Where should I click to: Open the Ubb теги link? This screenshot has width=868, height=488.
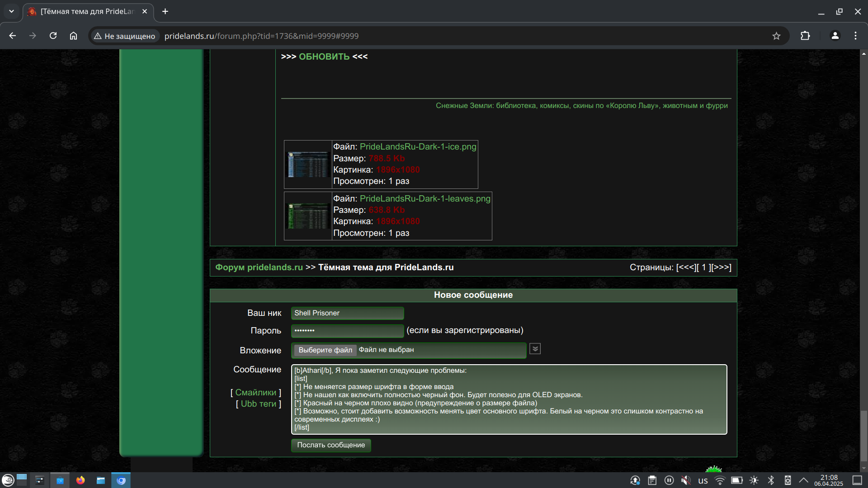point(258,404)
